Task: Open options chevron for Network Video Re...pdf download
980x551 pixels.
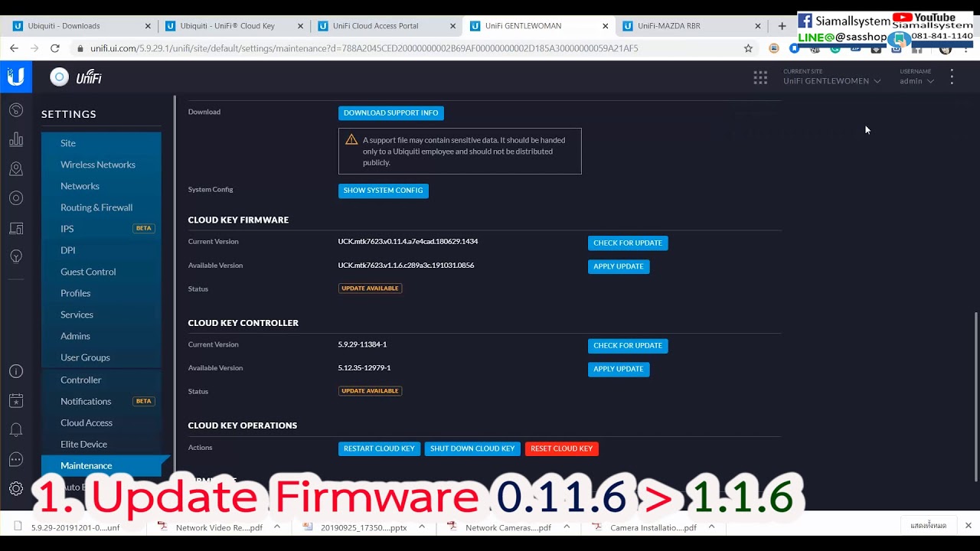Action: (x=277, y=527)
